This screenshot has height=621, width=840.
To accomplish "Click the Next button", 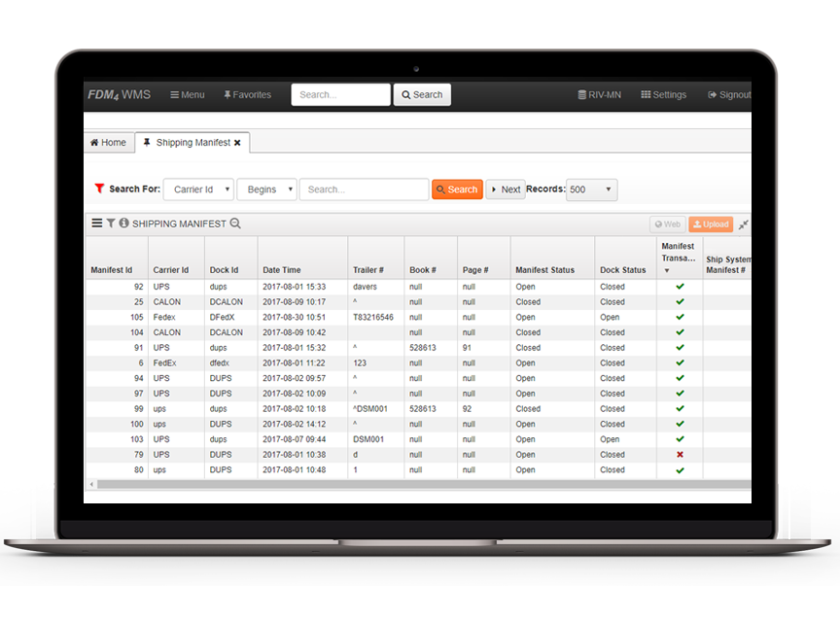I will (505, 190).
